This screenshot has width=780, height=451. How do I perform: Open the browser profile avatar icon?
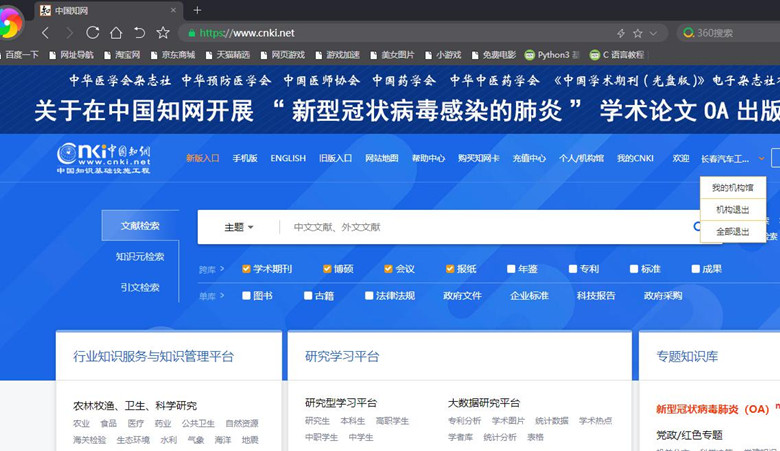click(x=10, y=23)
